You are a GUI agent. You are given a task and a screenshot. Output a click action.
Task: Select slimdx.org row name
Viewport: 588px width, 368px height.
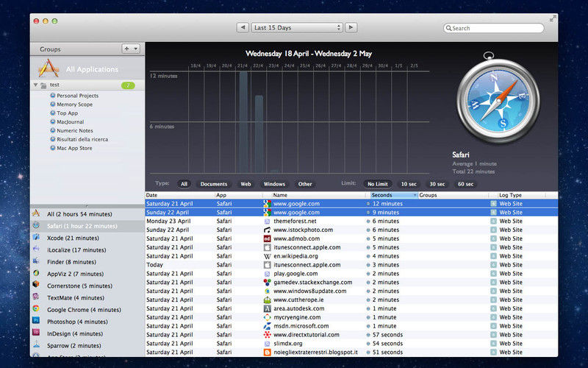point(287,344)
